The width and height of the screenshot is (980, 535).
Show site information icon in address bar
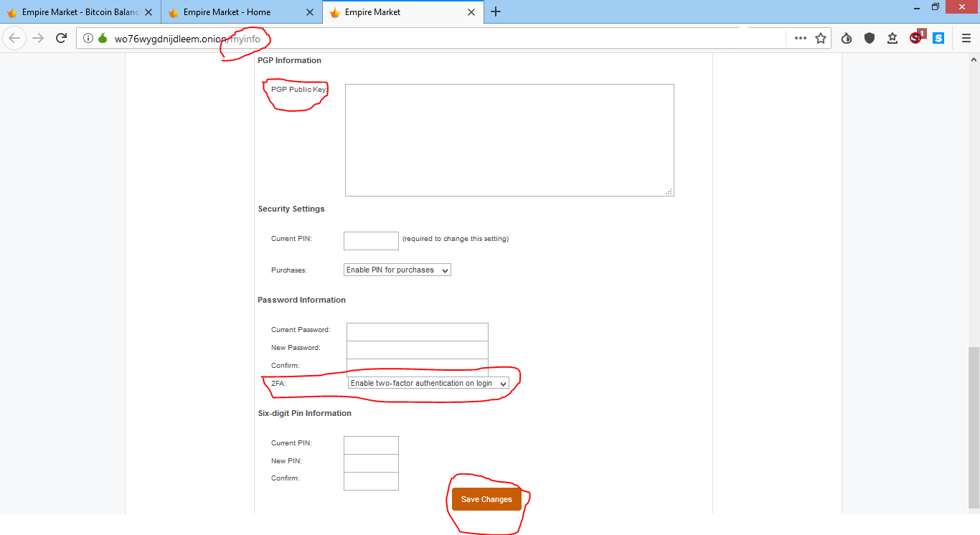(x=88, y=38)
